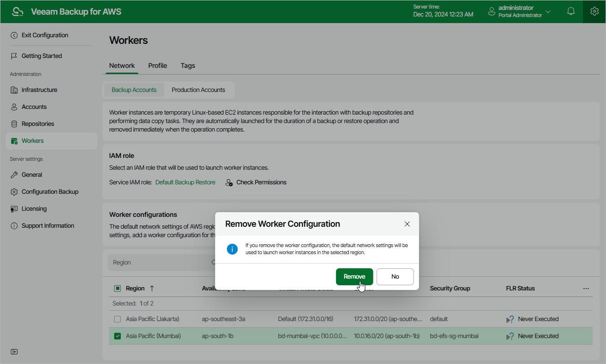Click the Veeam cloud logo icon

coord(17,12)
